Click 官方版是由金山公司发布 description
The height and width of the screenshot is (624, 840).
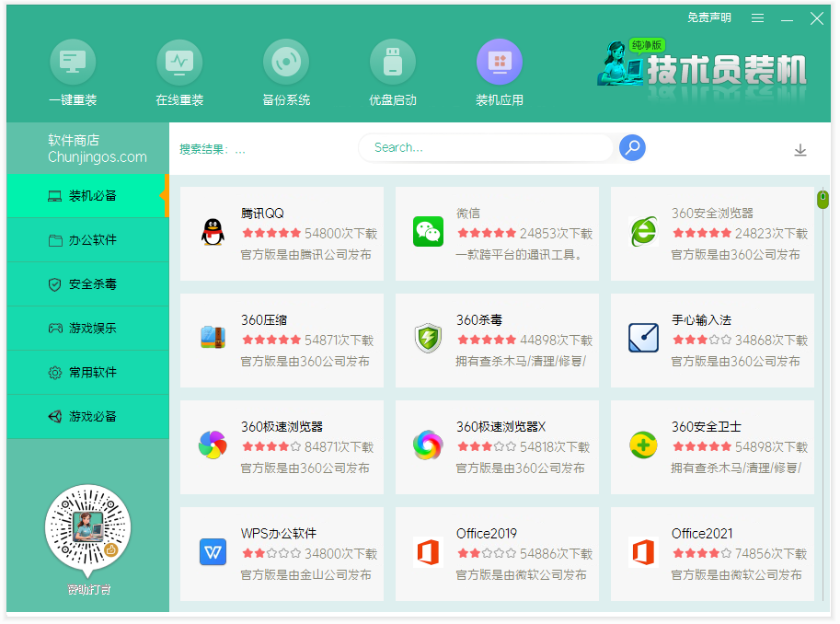305,574
